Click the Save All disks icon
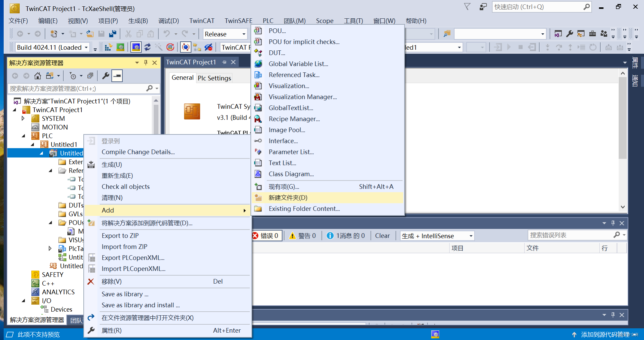Image resolution: width=644 pixels, height=340 pixels. pyautogui.click(x=113, y=34)
